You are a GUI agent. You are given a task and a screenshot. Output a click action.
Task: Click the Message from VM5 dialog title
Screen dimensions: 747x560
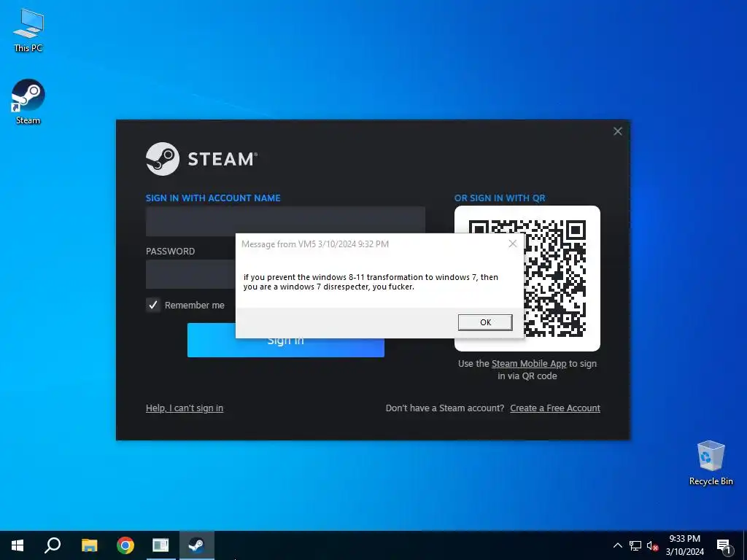tap(315, 244)
